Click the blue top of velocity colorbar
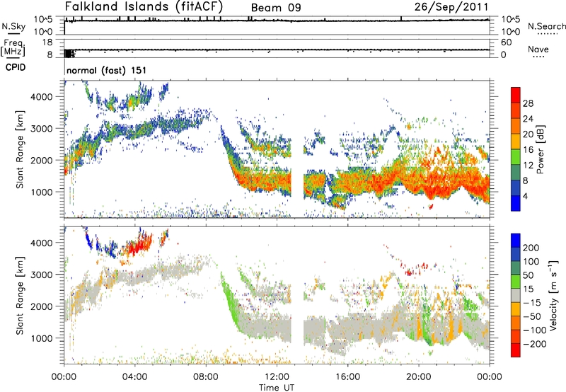566x392 pixels. click(x=516, y=241)
